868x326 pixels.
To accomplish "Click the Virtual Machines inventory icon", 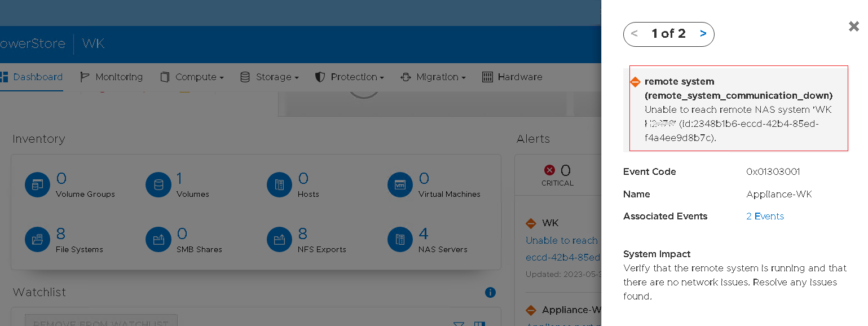I will pyautogui.click(x=400, y=185).
